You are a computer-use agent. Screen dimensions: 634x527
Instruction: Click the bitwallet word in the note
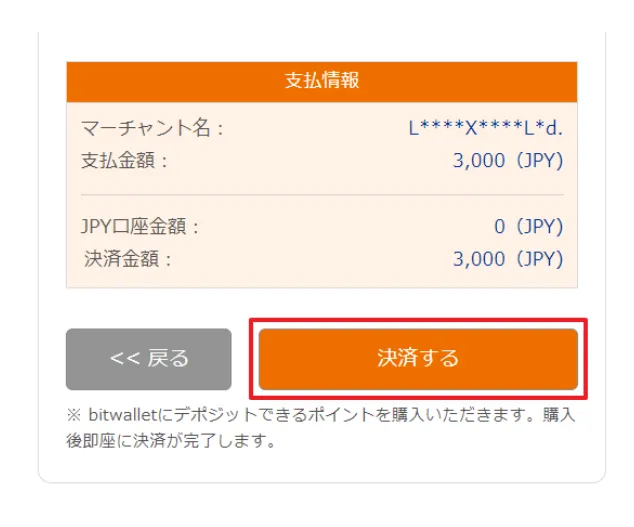[x=123, y=415]
